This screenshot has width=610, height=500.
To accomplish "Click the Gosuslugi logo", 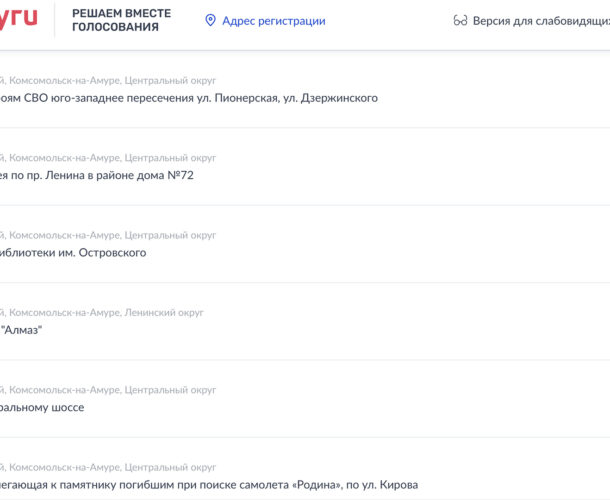I will click(x=18, y=20).
